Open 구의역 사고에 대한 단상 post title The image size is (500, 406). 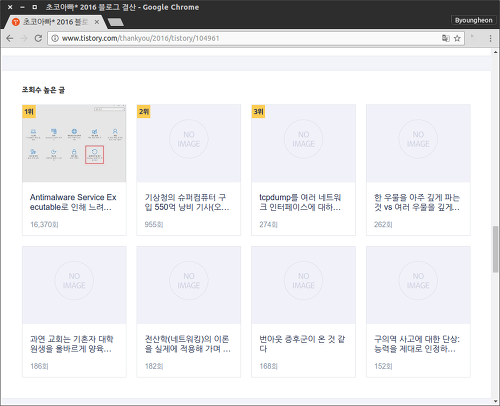point(417,344)
